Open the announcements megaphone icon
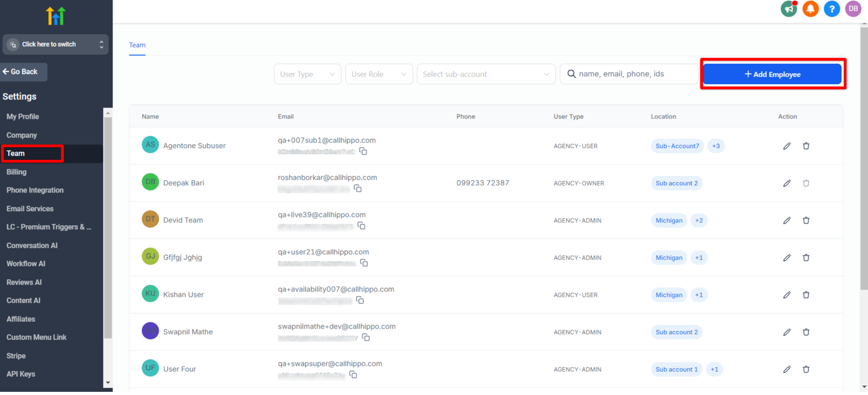The image size is (868, 395). (789, 9)
